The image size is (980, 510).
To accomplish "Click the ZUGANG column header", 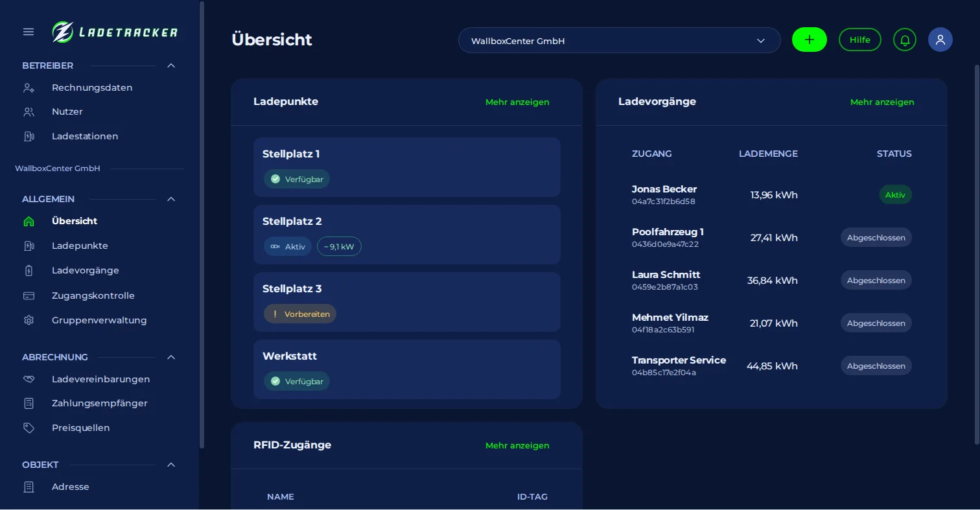I will 652,154.
